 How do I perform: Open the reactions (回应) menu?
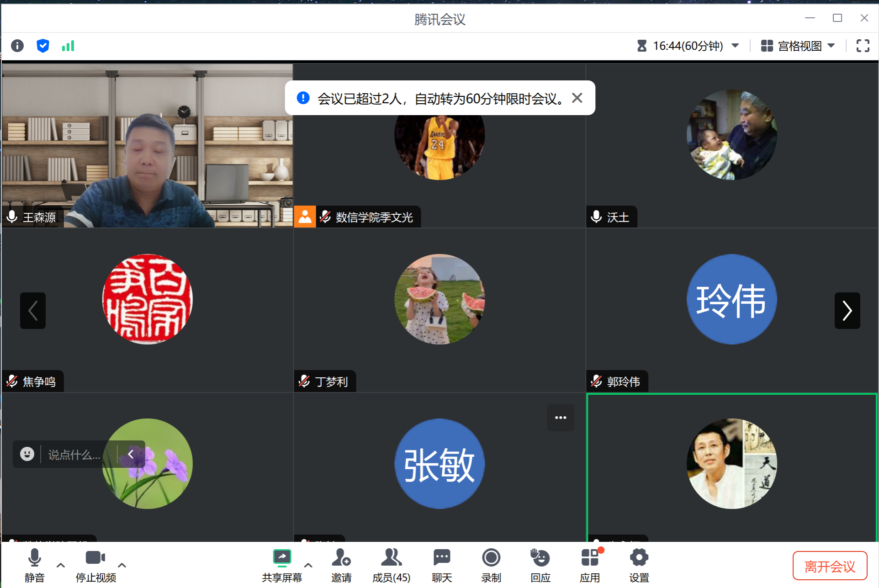[x=540, y=565]
